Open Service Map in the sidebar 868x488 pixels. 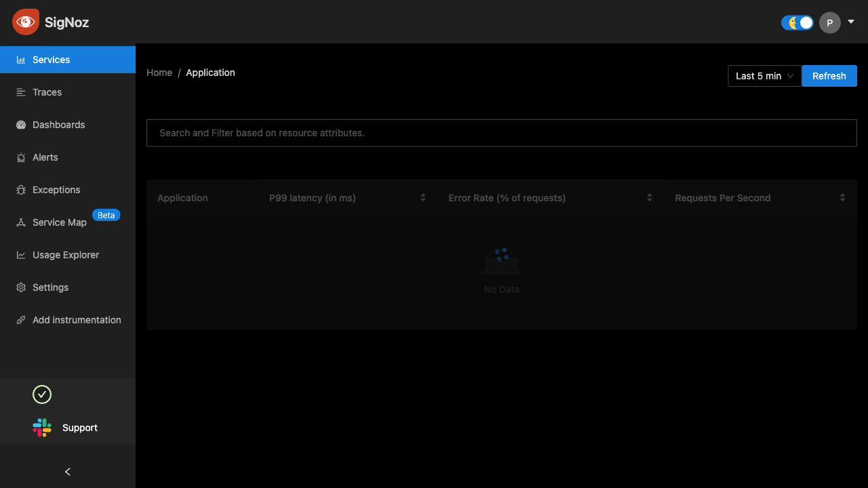(x=59, y=222)
